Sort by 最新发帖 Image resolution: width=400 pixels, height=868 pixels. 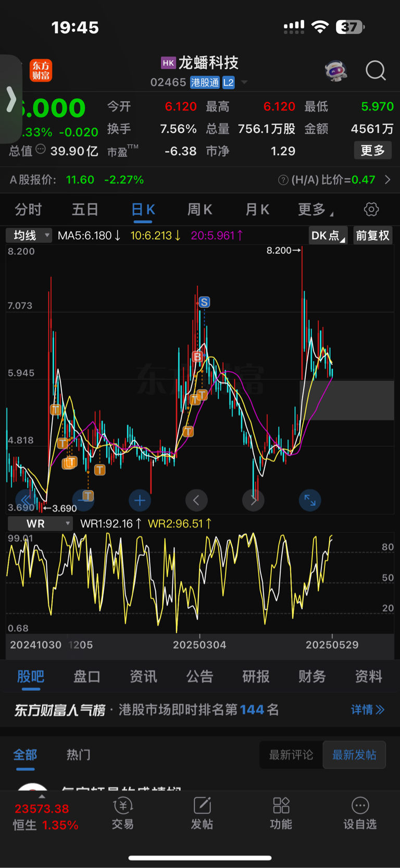tap(354, 755)
